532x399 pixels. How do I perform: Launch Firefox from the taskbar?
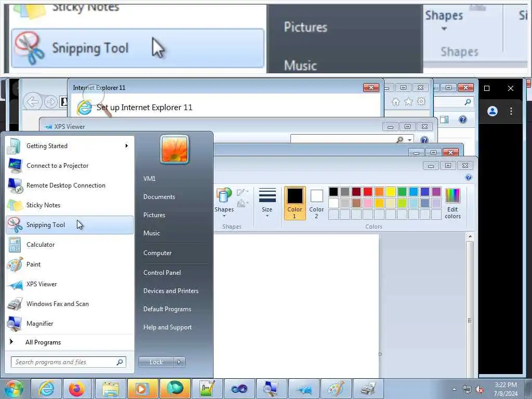tap(77, 389)
